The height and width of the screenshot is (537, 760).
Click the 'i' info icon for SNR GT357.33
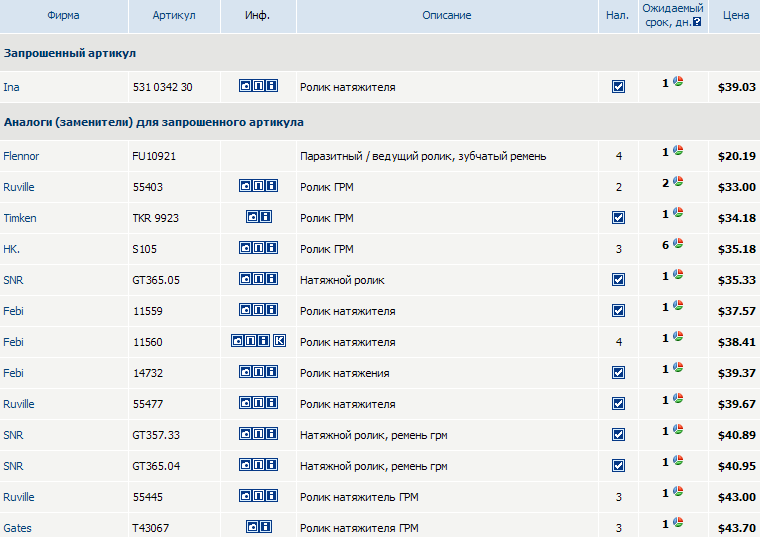272,434
